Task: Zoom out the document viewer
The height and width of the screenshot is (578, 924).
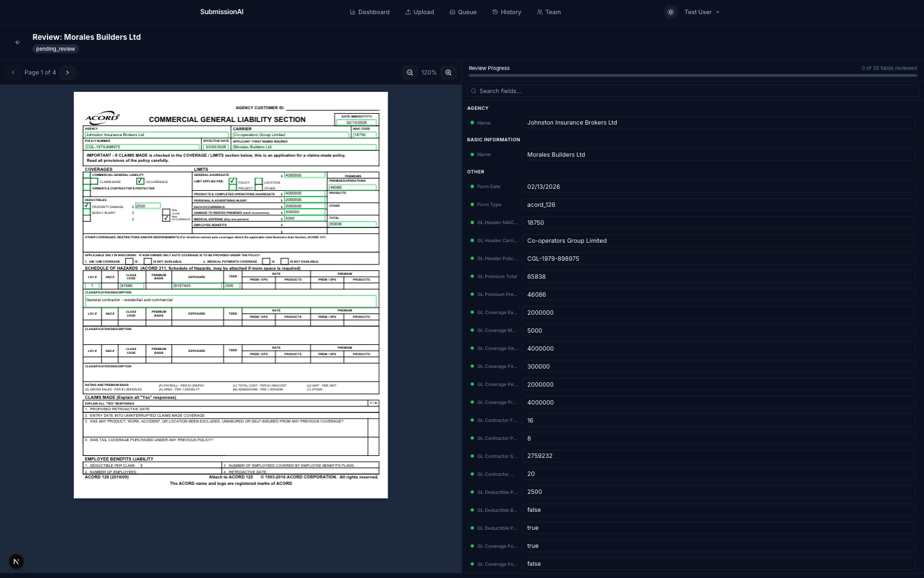Action: click(x=410, y=73)
